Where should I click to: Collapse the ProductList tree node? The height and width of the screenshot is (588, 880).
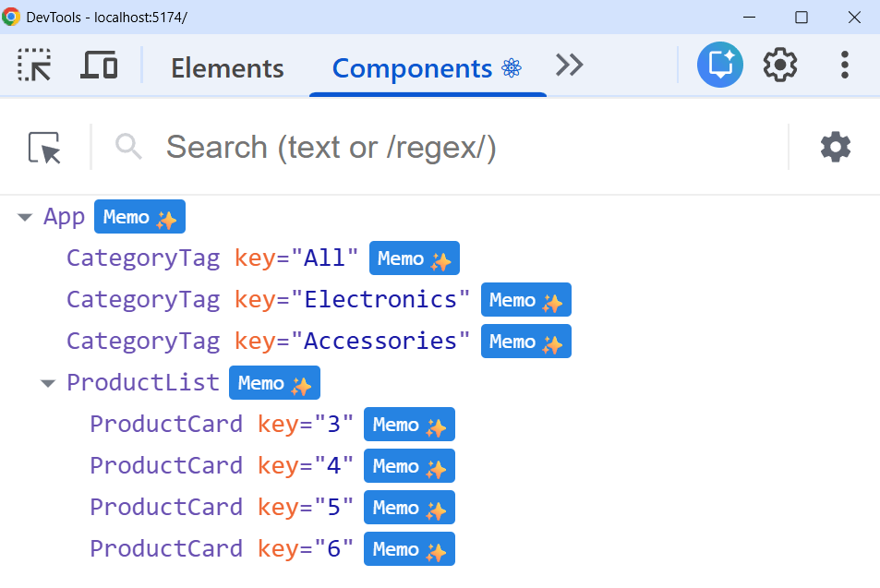pyautogui.click(x=47, y=382)
